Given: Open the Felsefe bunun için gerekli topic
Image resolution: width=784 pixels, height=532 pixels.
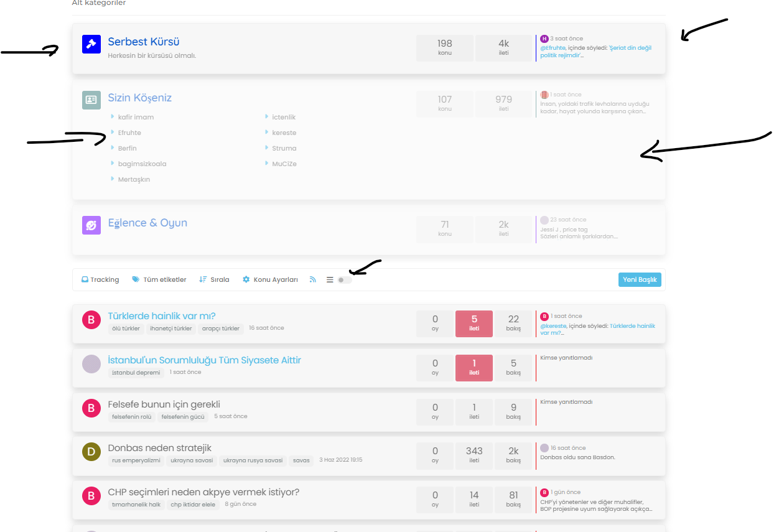Looking at the screenshot, I should 164,404.
